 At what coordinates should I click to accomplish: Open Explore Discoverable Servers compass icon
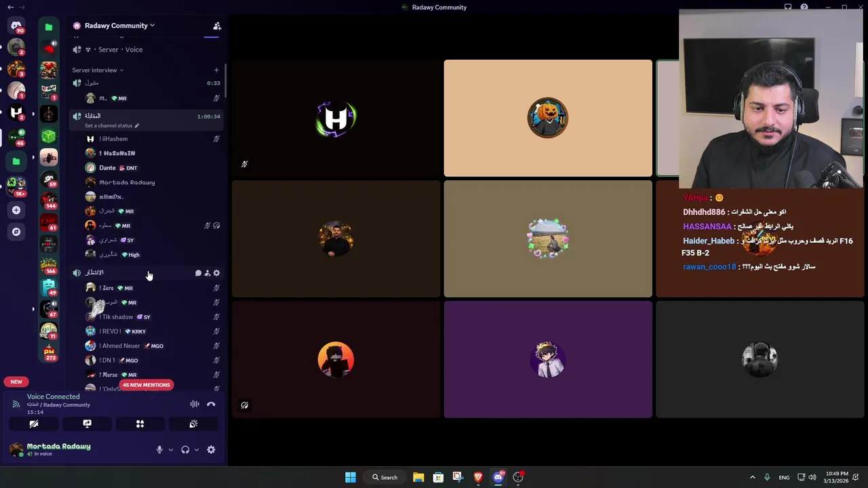click(16, 232)
